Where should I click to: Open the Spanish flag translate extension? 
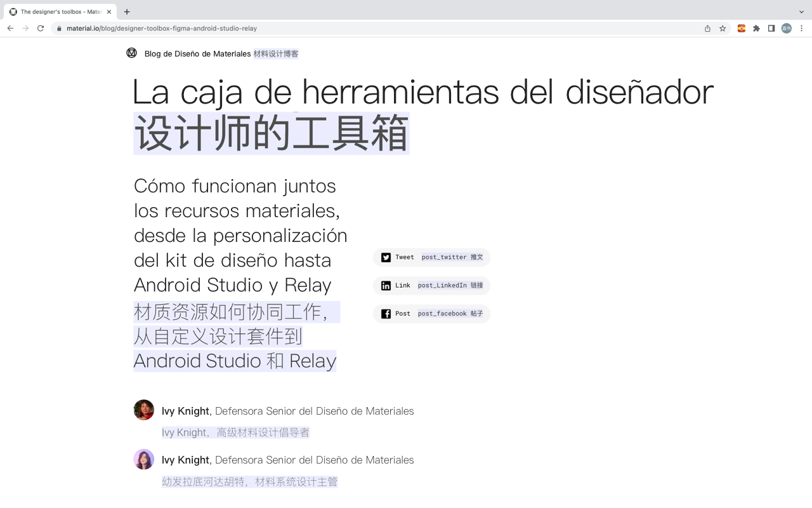point(741,29)
